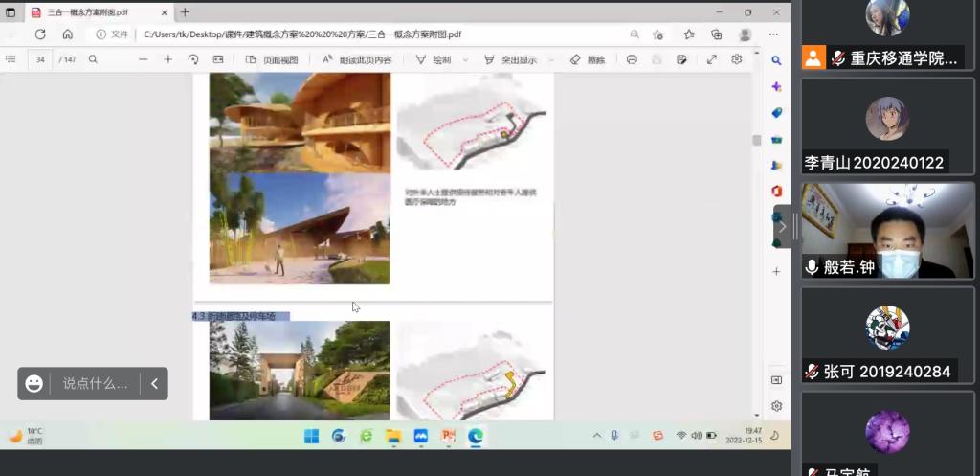The width and height of the screenshot is (980, 476).
Task: Click the page number input field
Action: pyautogui.click(x=40, y=59)
